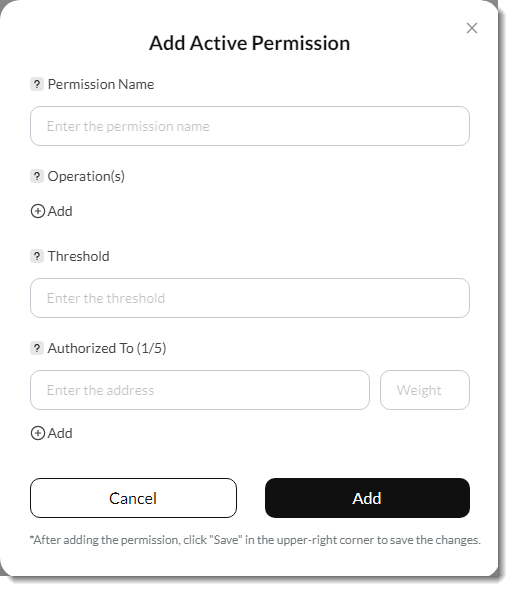Focus the permission name input field
The width and height of the screenshot is (513, 591).
point(250,126)
